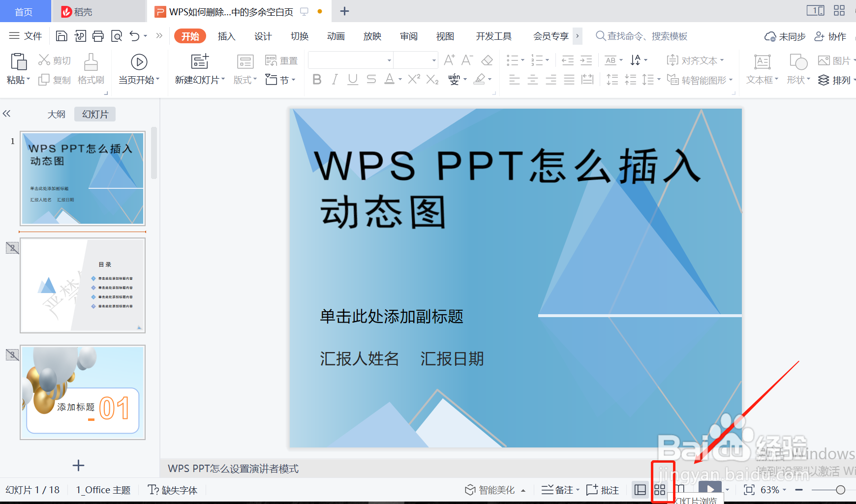Image resolution: width=856 pixels, height=504 pixels.
Task: Toggle Bold formatting
Action: point(317,79)
